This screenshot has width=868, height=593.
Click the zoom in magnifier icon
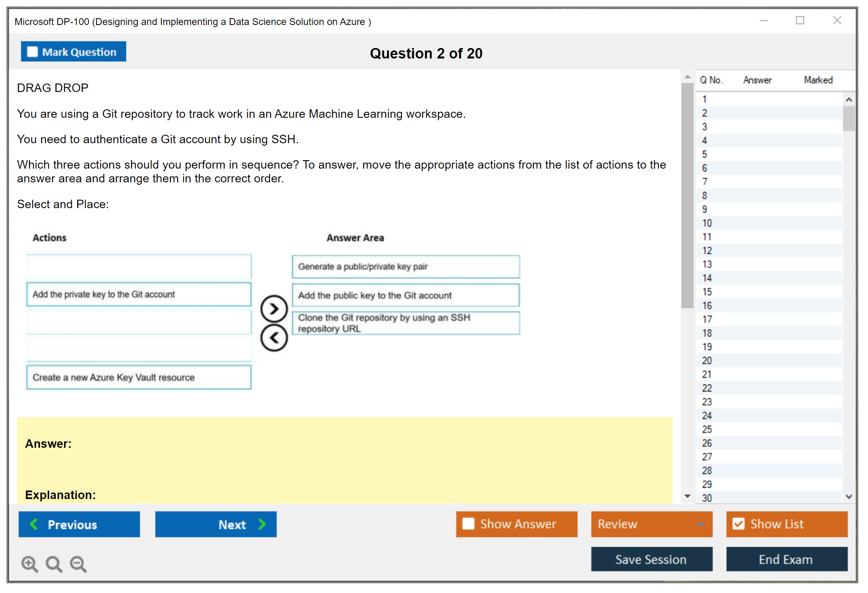point(29,564)
